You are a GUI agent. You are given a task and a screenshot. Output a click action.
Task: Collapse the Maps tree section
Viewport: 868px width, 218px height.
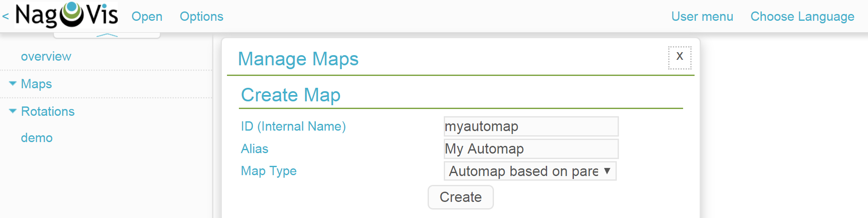[x=13, y=84]
